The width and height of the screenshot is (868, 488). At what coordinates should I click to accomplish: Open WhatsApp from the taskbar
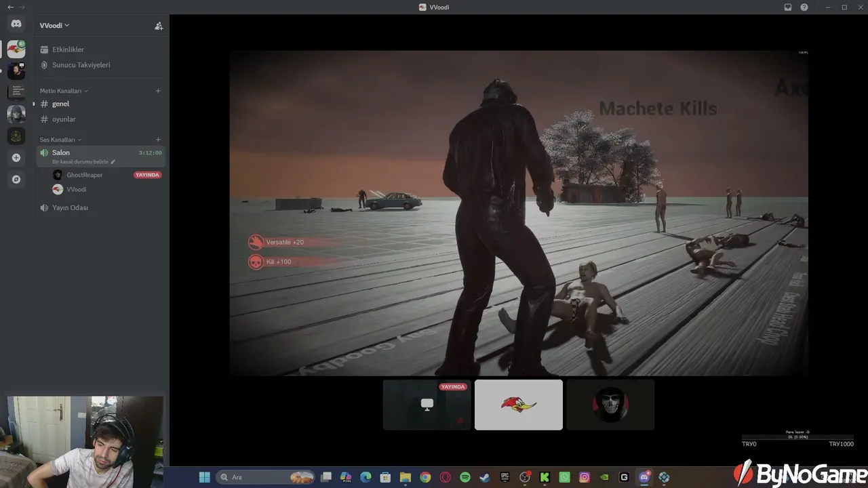coord(565,477)
